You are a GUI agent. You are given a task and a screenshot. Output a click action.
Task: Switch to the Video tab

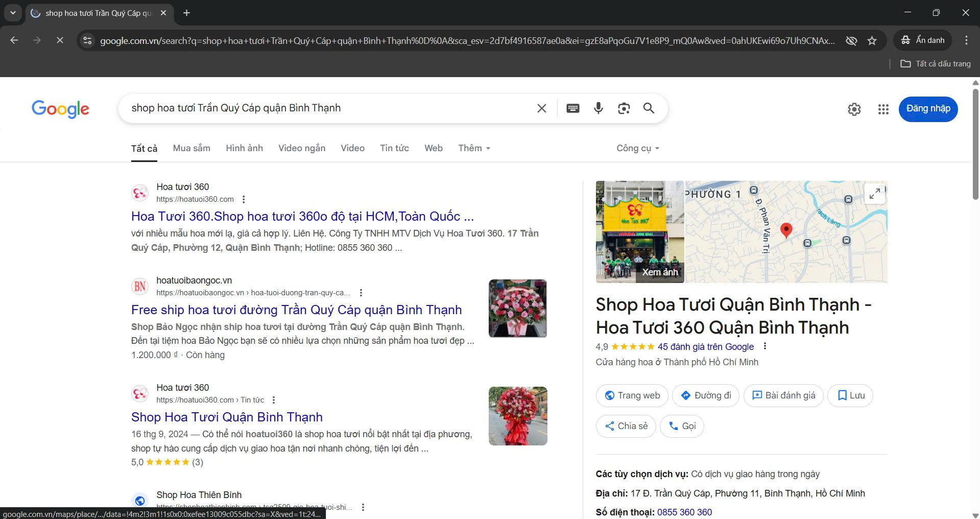point(352,148)
